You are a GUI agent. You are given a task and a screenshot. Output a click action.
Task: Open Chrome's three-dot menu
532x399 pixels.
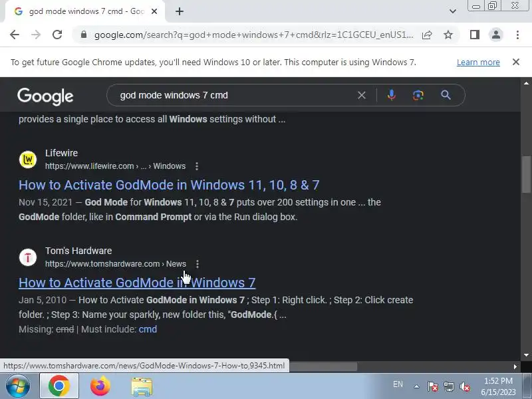coord(517,35)
